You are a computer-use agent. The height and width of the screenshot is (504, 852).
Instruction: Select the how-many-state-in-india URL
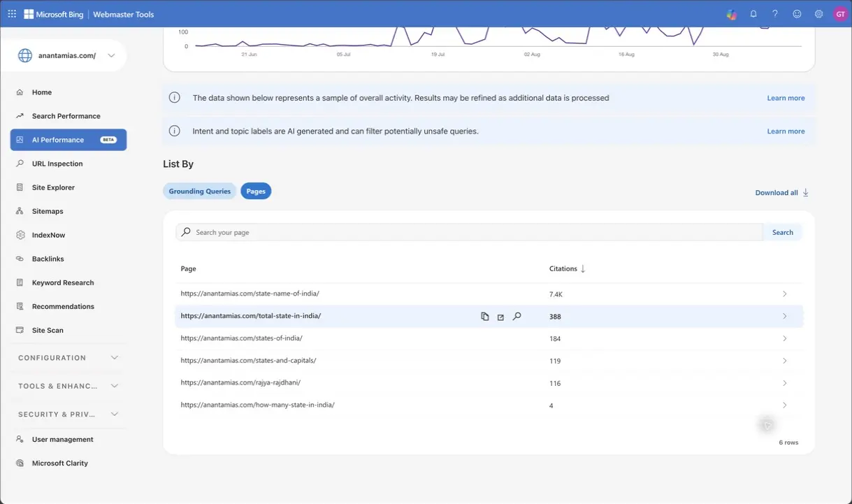257,405
